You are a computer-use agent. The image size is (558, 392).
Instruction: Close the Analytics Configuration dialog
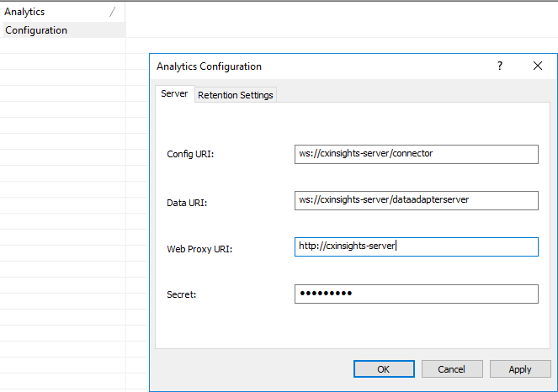pos(538,66)
